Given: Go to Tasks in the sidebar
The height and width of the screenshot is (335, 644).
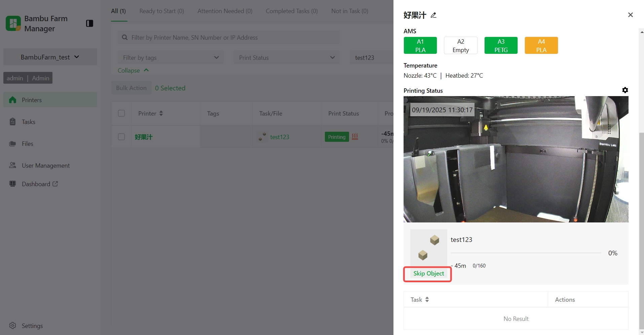Looking at the screenshot, I should pyautogui.click(x=29, y=122).
